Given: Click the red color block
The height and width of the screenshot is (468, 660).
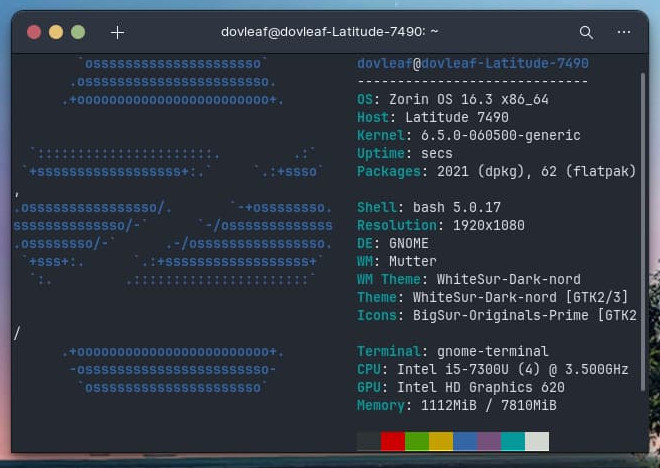Looking at the screenshot, I should coord(393,441).
